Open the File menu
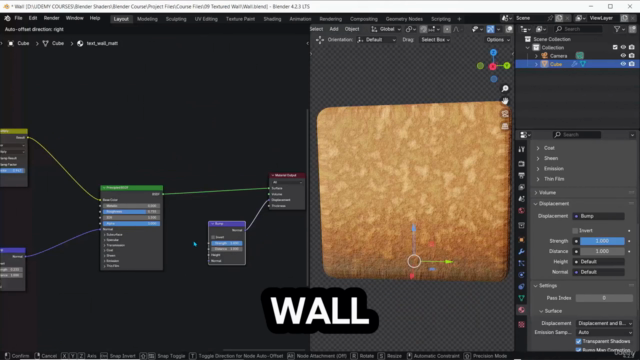The height and width of the screenshot is (360, 640). point(18,18)
